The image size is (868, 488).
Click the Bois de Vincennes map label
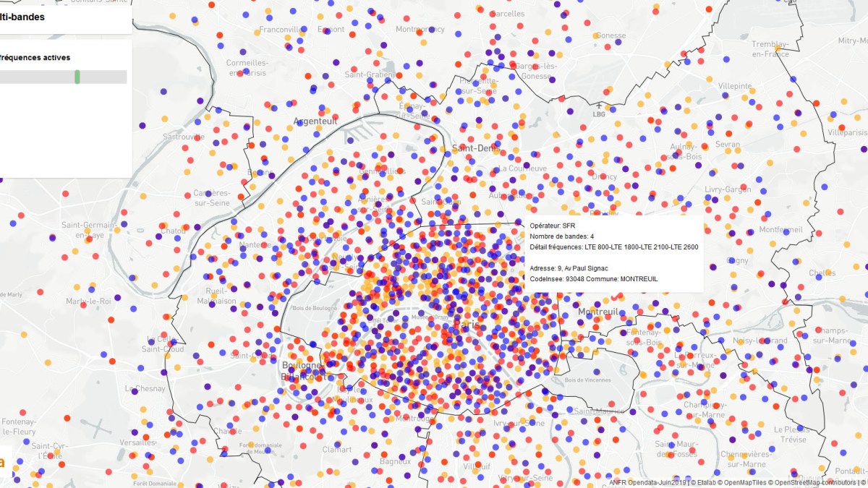click(x=587, y=380)
